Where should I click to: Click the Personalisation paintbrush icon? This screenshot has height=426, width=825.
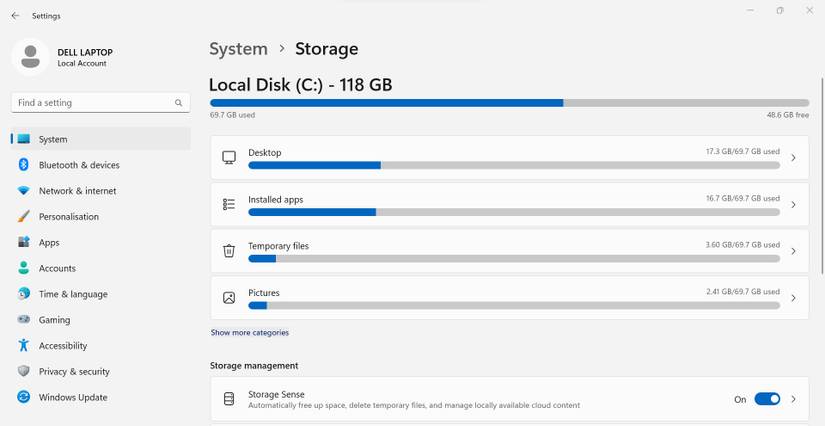(x=23, y=217)
